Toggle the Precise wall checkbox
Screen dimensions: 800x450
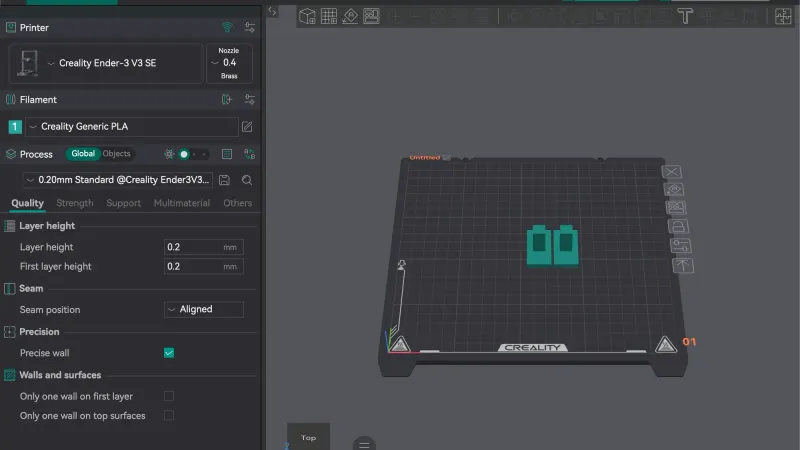[x=169, y=353]
